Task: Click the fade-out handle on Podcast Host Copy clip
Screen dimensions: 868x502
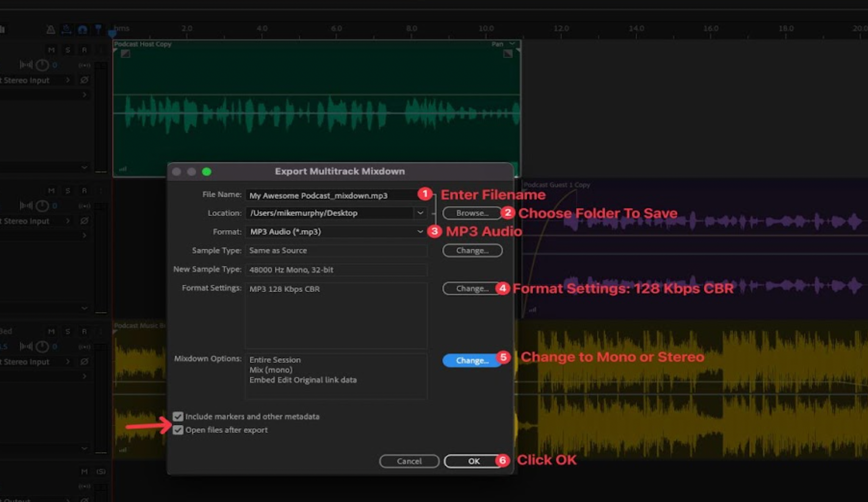Action: click(x=508, y=54)
